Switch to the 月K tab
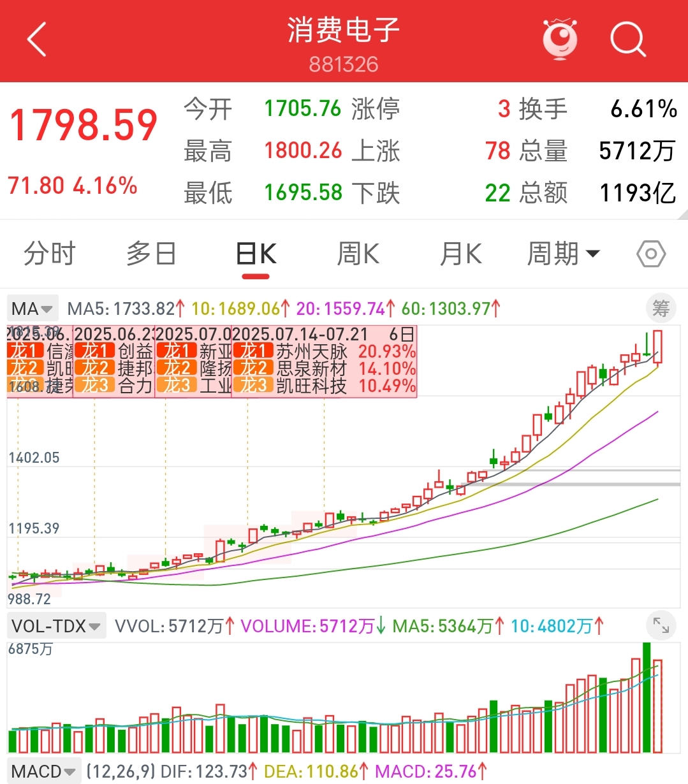 click(x=460, y=254)
